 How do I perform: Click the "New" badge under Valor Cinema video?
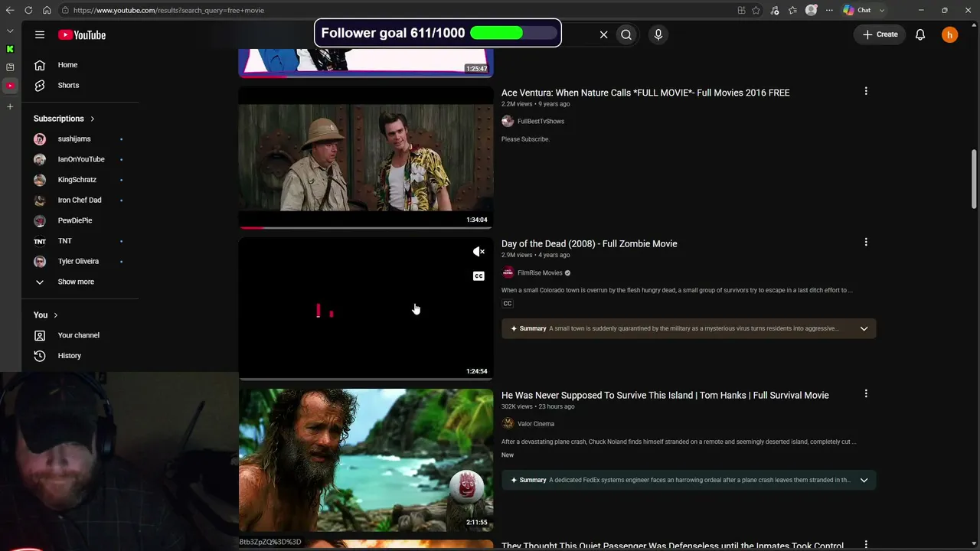508,455
